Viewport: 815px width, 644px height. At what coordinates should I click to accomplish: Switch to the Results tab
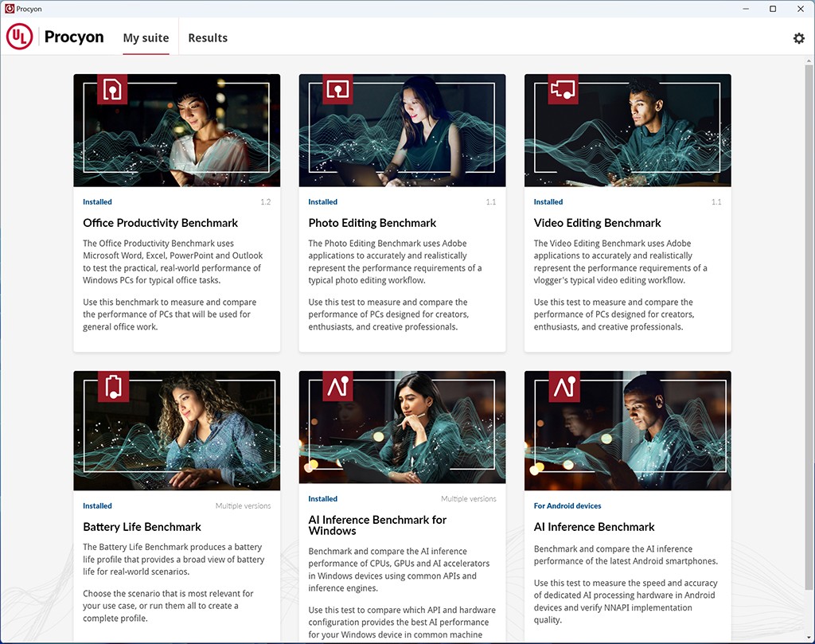208,38
